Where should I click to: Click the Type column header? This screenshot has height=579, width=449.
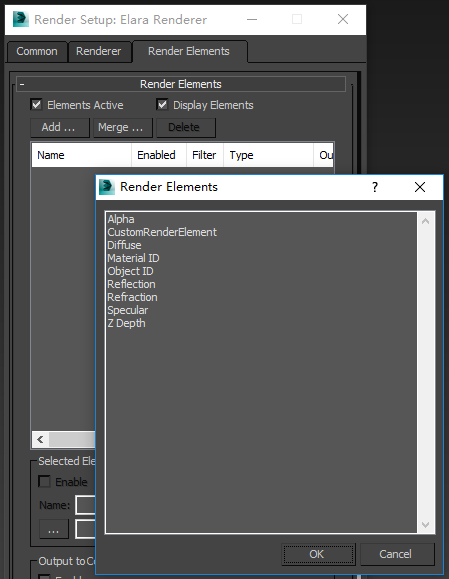268,155
